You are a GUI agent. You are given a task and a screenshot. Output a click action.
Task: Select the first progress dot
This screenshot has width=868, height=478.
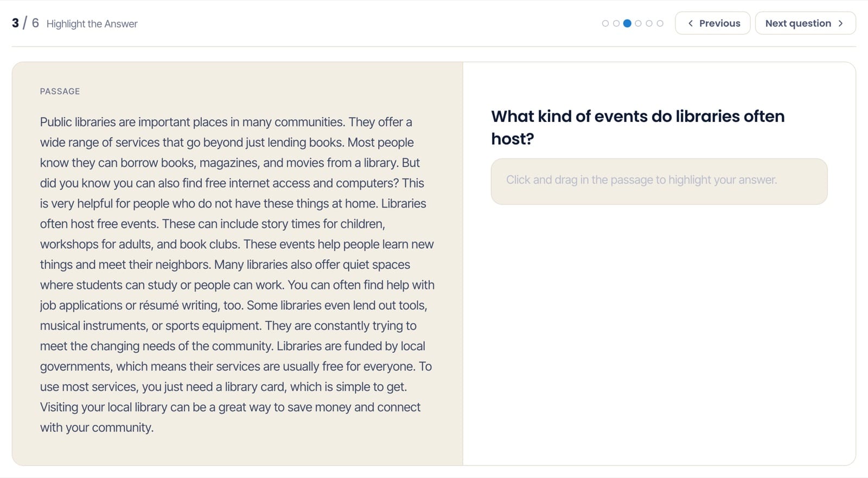coord(605,23)
